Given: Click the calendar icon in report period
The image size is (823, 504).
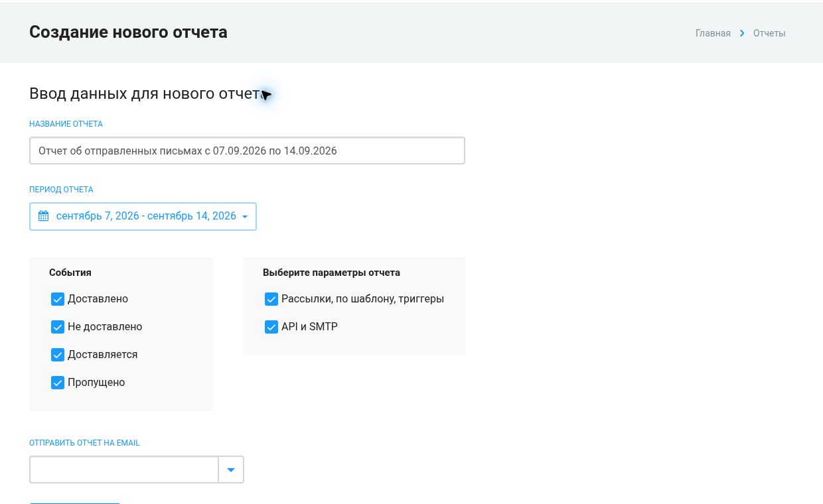Looking at the screenshot, I should [x=44, y=216].
